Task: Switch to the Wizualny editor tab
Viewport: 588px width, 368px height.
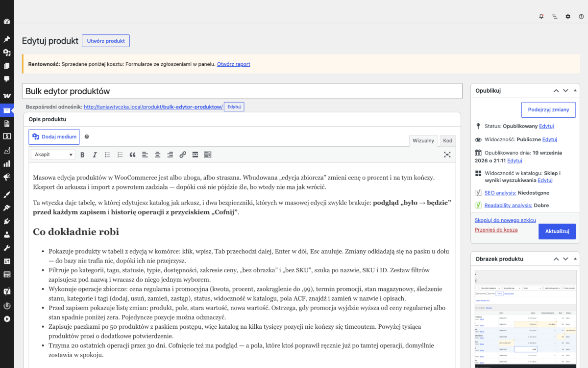Action: 423,141
